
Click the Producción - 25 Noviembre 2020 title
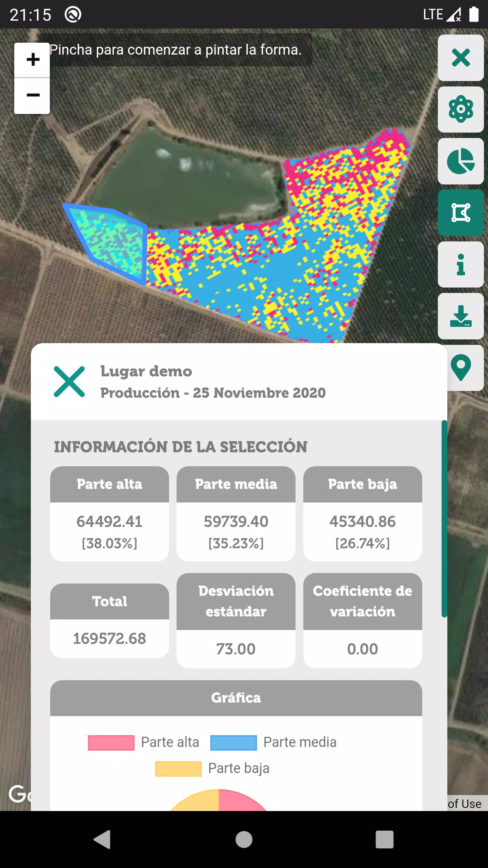[x=213, y=393]
